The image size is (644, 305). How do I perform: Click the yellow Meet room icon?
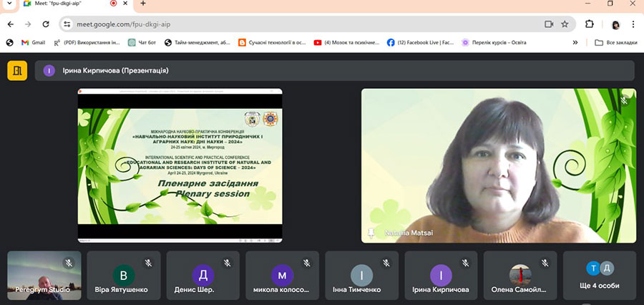pos(17,70)
